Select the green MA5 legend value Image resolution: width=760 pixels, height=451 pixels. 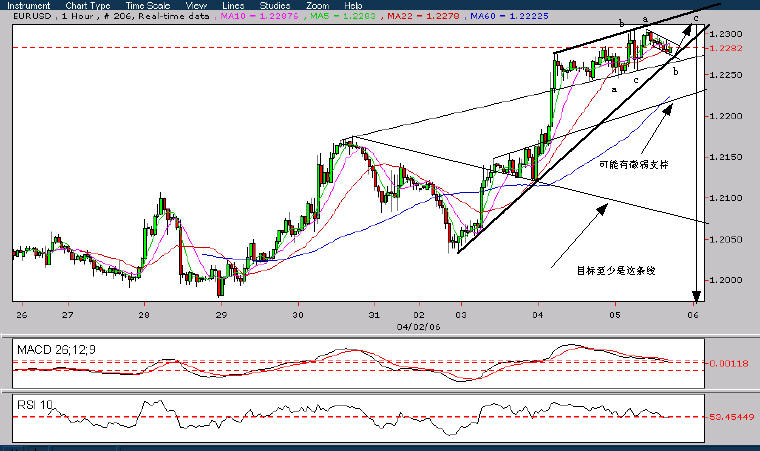pyautogui.click(x=342, y=16)
